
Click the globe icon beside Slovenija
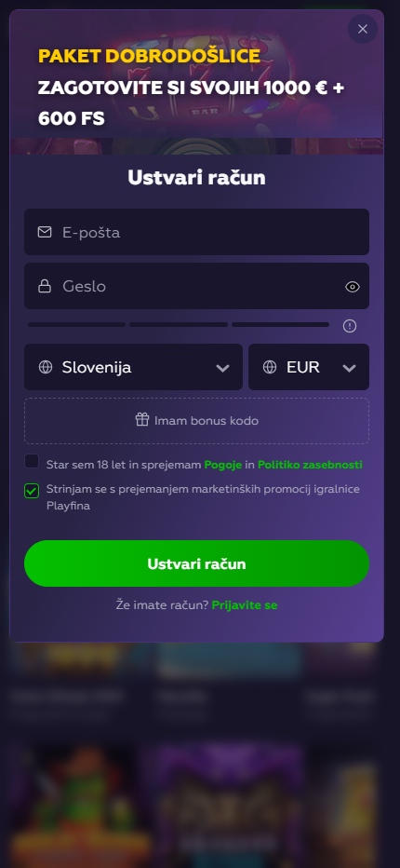click(x=46, y=367)
